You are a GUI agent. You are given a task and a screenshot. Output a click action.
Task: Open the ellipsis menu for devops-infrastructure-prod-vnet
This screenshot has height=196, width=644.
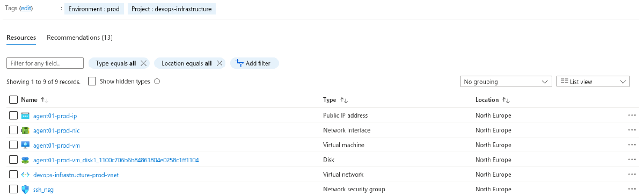pos(632,175)
